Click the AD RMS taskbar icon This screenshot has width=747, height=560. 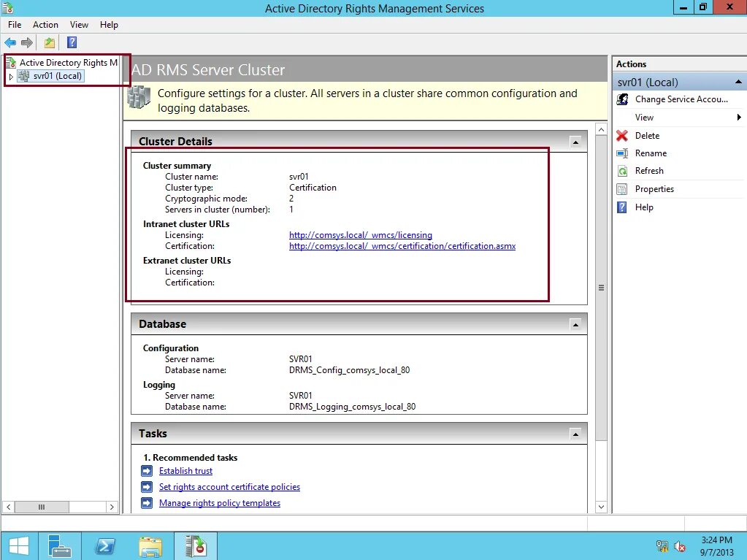tap(196, 545)
